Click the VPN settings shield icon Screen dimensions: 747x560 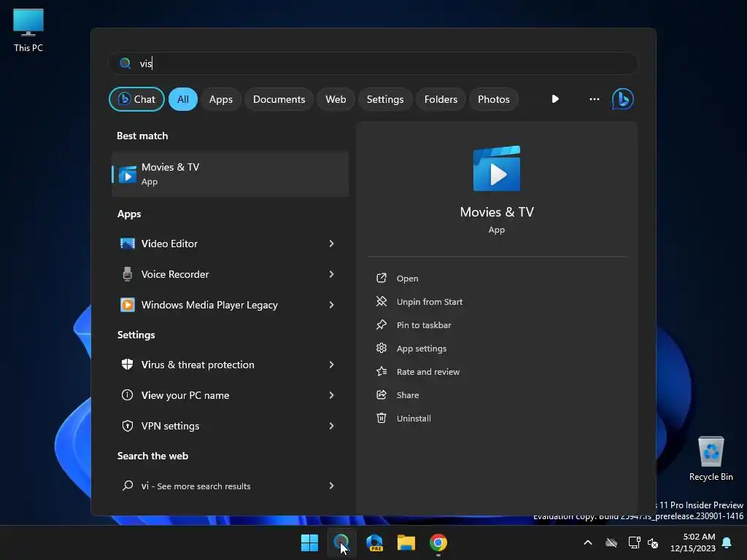tap(127, 426)
